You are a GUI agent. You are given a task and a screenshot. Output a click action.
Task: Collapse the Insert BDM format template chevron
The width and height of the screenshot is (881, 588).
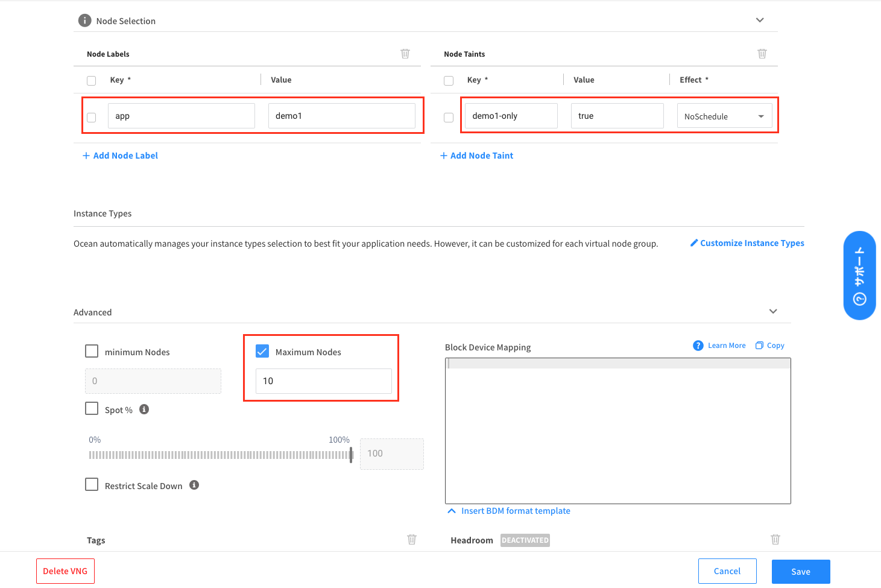click(452, 511)
